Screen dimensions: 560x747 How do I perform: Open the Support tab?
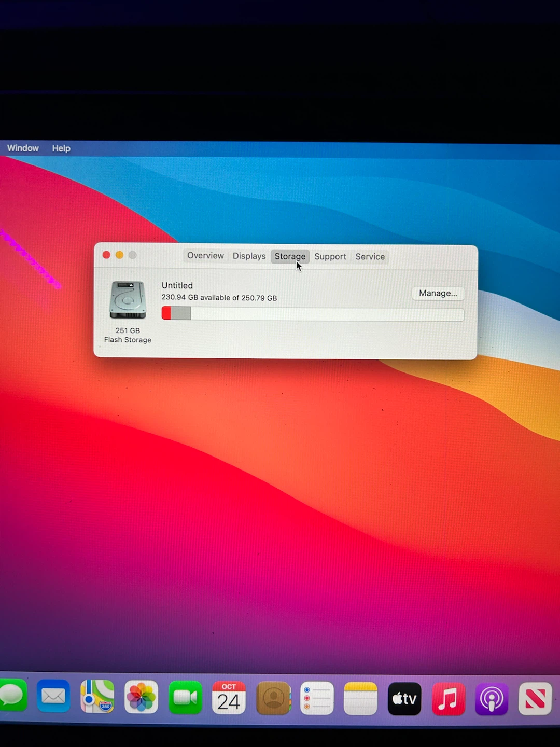click(x=330, y=257)
